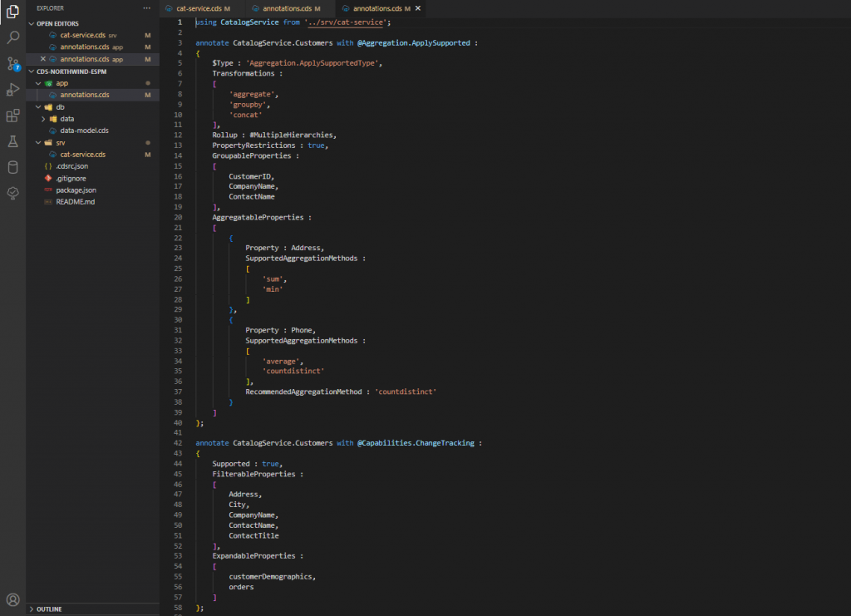851x616 pixels.
Task: Open the .gitignore file
Action: click(92, 179)
